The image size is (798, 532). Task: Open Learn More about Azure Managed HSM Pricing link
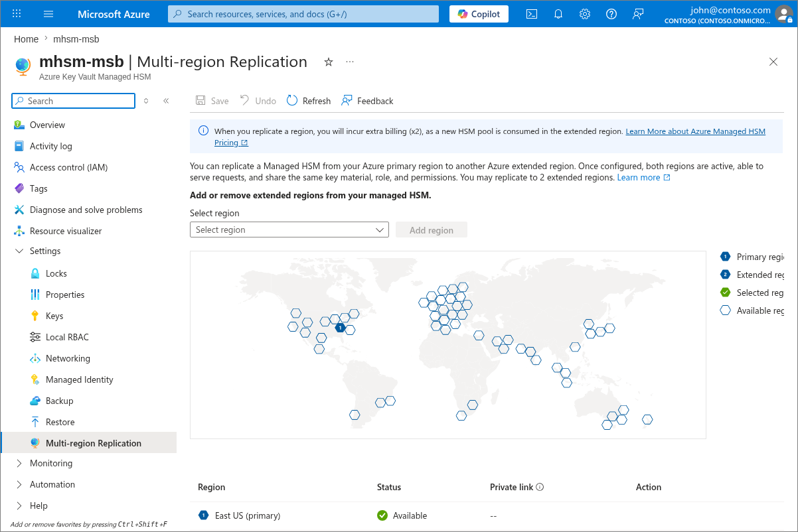click(x=490, y=137)
